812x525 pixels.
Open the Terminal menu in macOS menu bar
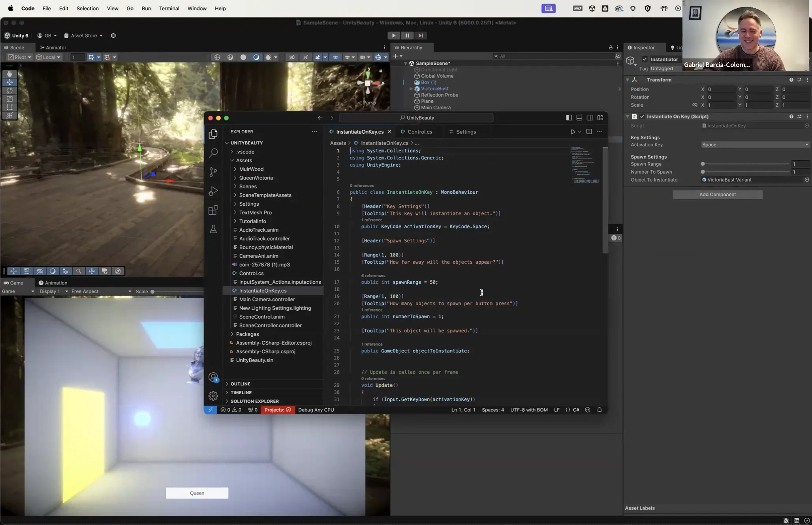pos(169,8)
